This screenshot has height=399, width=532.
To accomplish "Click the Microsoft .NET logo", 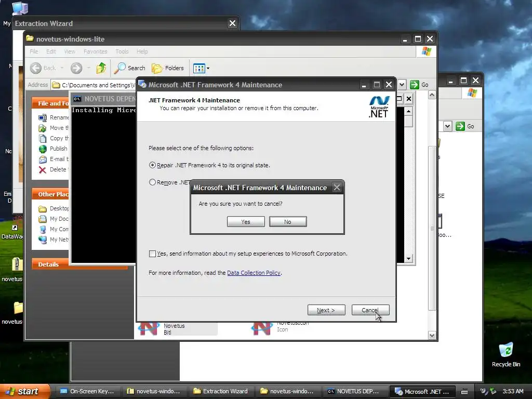I will 379,107.
